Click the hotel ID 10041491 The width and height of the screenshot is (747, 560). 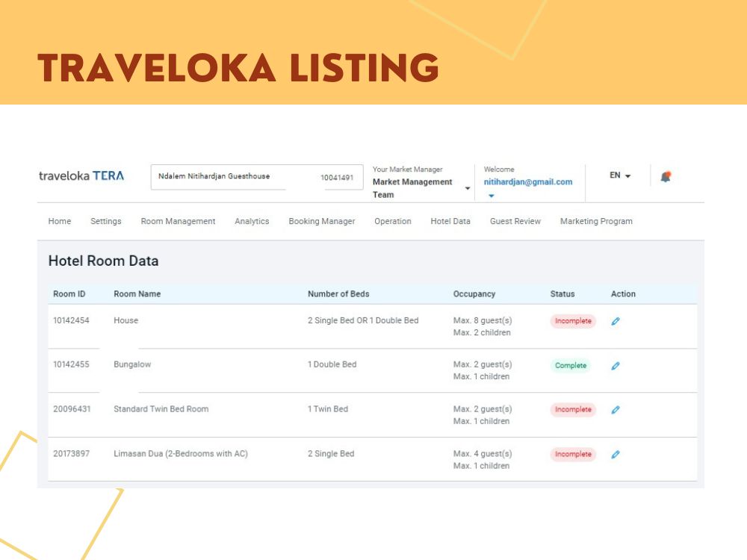tap(337, 178)
